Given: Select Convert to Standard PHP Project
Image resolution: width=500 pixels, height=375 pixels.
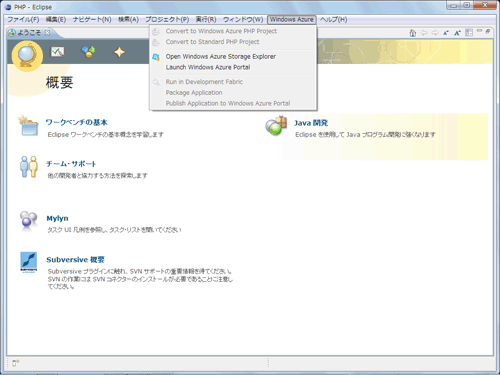Looking at the screenshot, I should [233, 42].
